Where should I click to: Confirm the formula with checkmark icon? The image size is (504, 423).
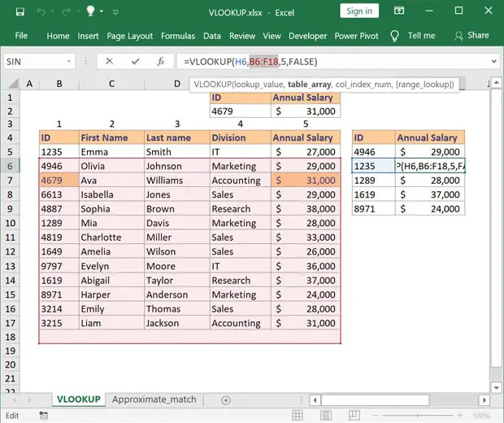pyautogui.click(x=135, y=61)
